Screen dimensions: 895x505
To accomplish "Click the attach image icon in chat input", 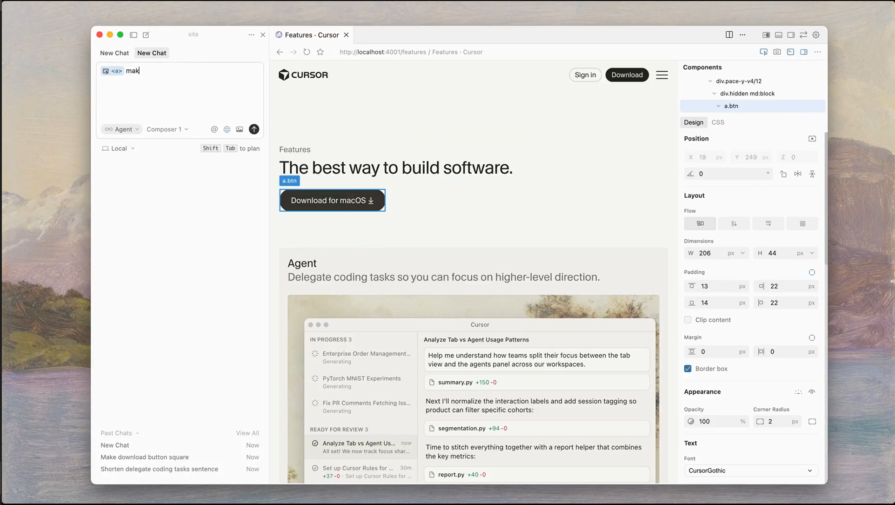I will tap(239, 130).
